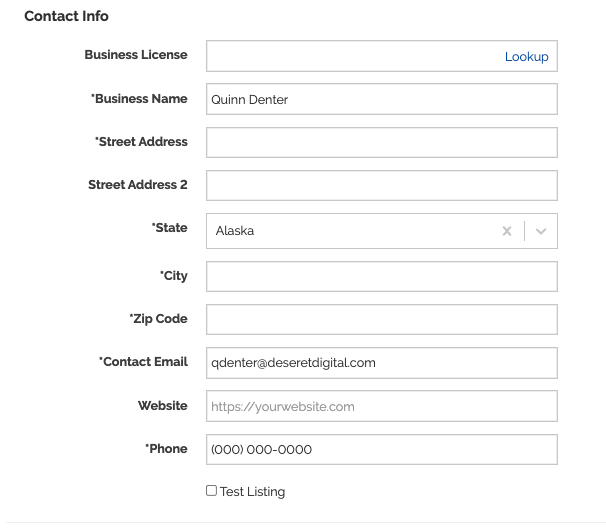Image resolution: width=606 pixels, height=528 pixels.
Task: Click the Phone field label
Action: pos(166,449)
